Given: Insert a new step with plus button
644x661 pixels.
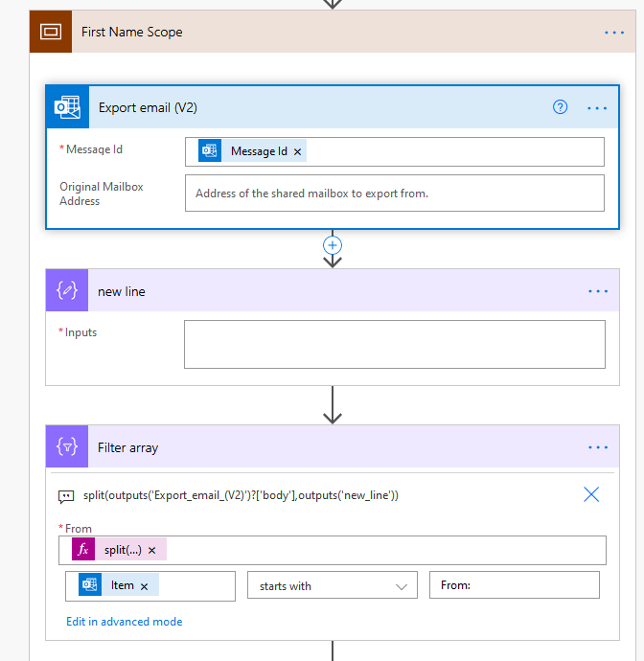Looking at the screenshot, I should [333, 245].
